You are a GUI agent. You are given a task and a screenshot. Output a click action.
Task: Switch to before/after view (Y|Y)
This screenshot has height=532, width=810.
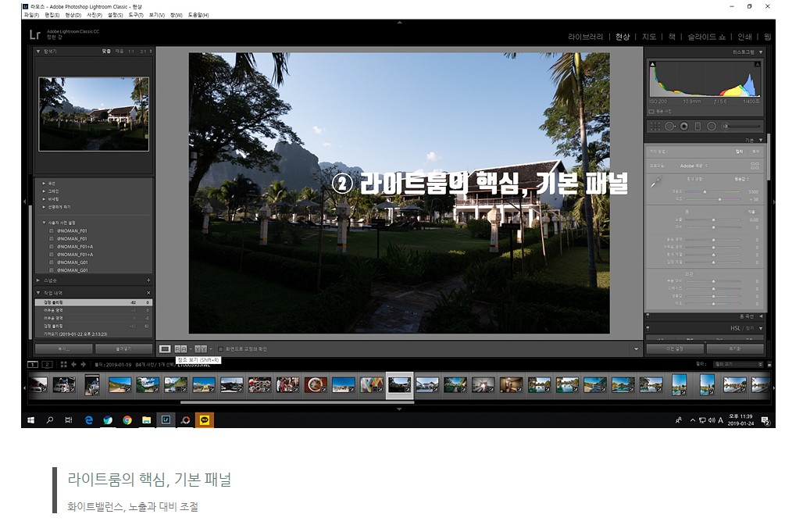201,349
